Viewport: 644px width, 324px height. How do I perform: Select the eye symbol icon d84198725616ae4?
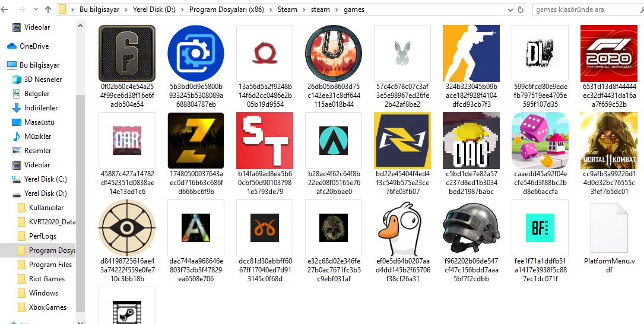(x=127, y=228)
